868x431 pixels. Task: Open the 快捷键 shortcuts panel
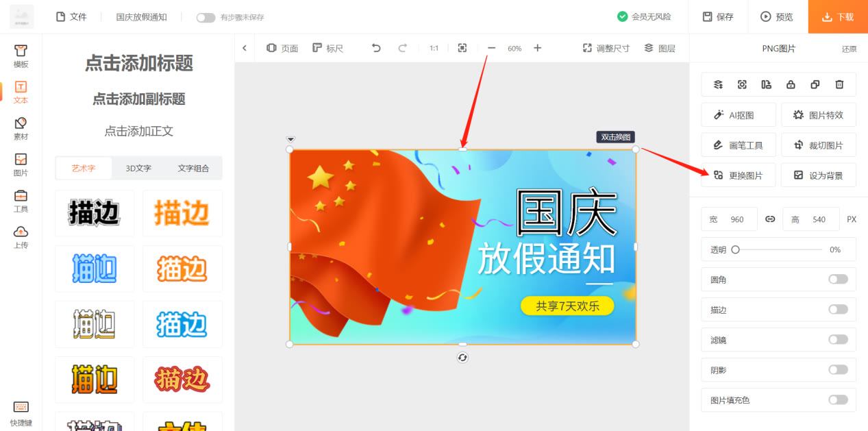pyautogui.click(x=21, y=411)
